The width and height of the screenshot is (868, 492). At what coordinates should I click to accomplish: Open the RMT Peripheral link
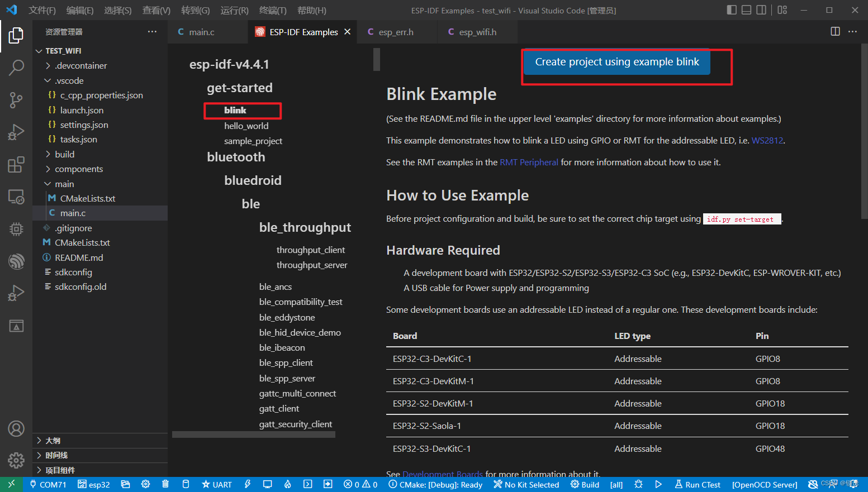pos(529,163)
